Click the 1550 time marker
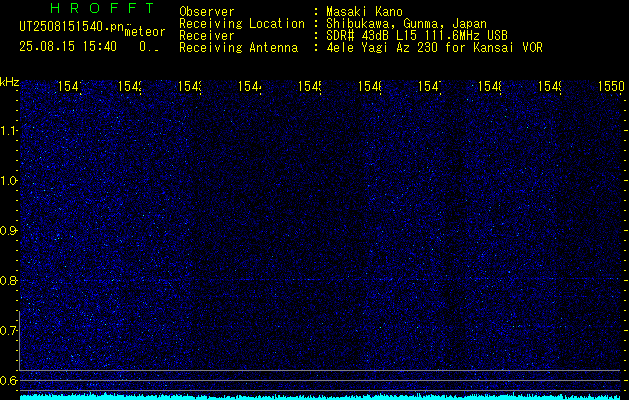 tap(611, 86)
